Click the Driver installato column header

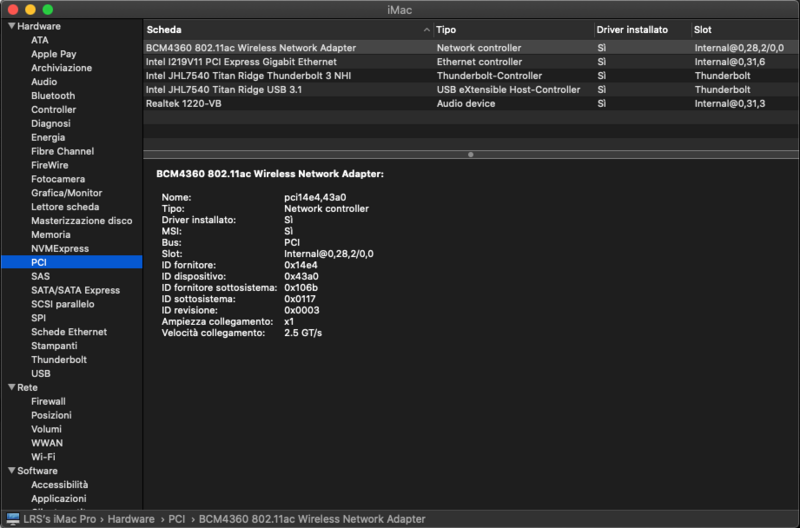632,30
